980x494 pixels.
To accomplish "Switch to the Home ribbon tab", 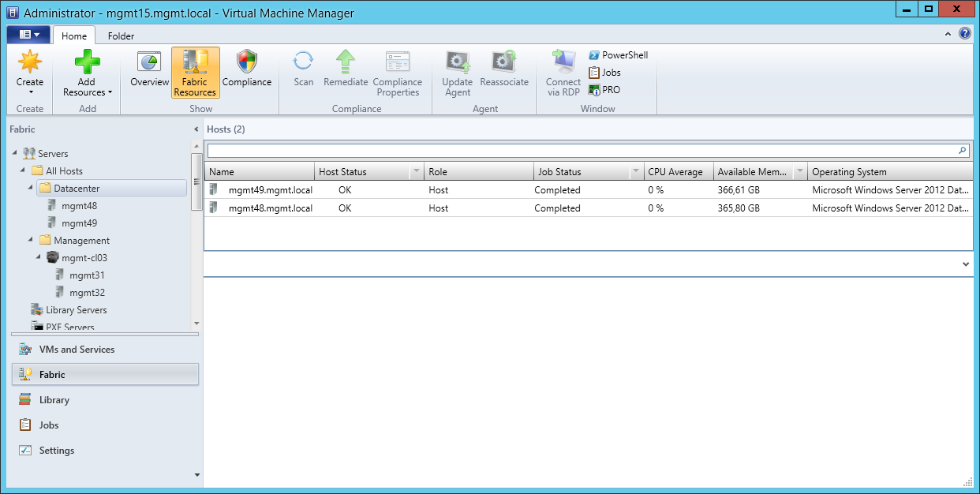I will point(74,36).
